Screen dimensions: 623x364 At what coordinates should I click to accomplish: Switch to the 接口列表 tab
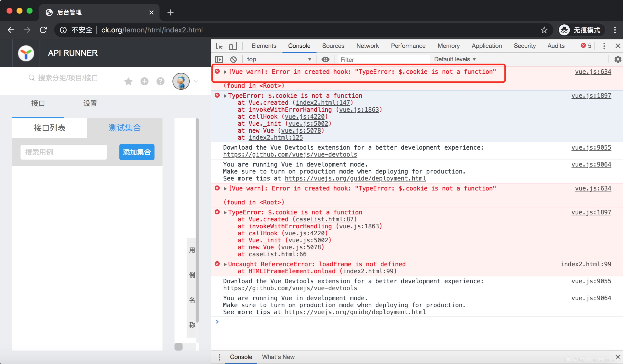tap(49, 127)
